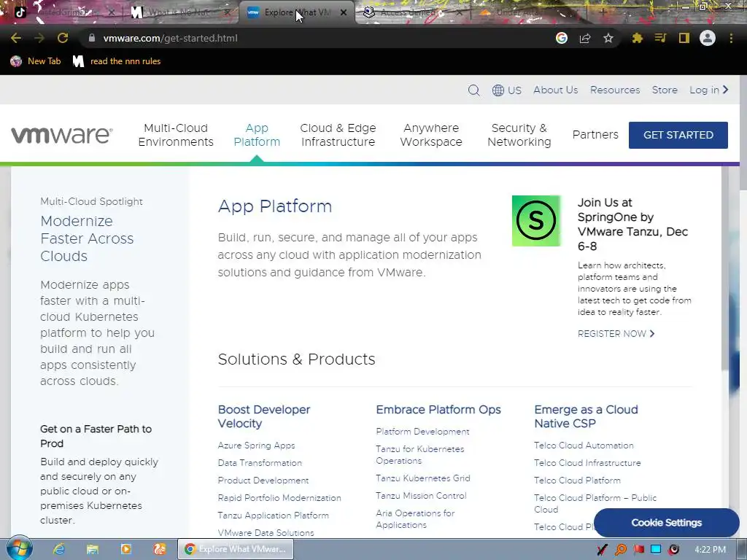This screenshot has width=747, height=560.
Task: Click the red flag Action Center tray icon
Action: (x=638, y=550)
